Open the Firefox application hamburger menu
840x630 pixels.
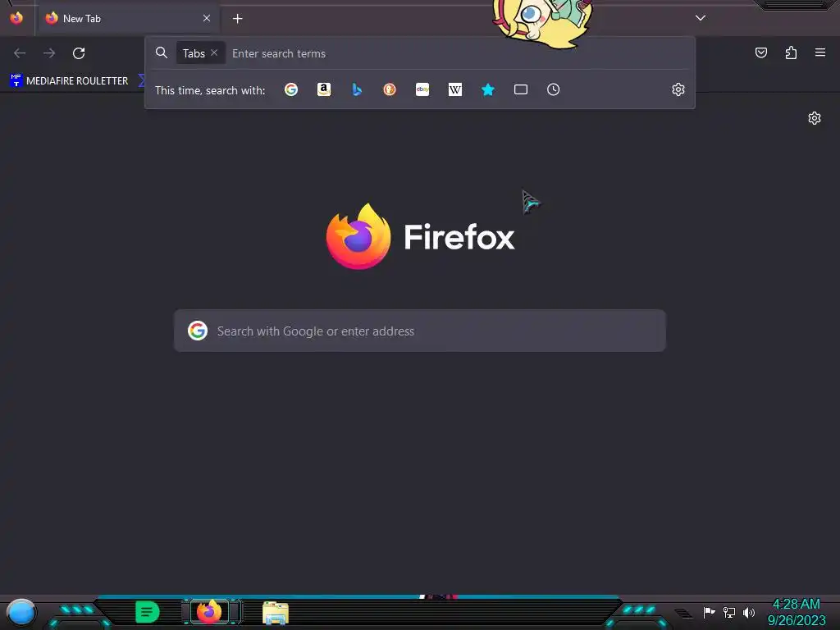tap(820, 52)
